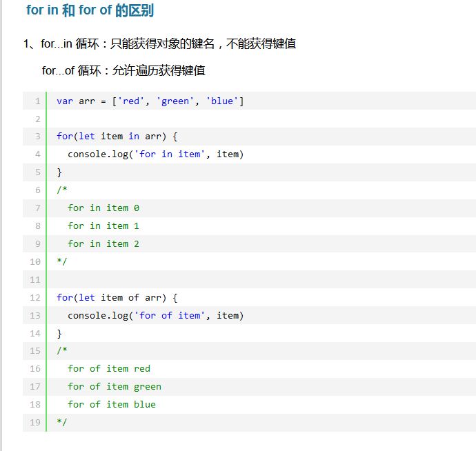
Task: Click the closing brace on line 14
Action: point(59,334)
